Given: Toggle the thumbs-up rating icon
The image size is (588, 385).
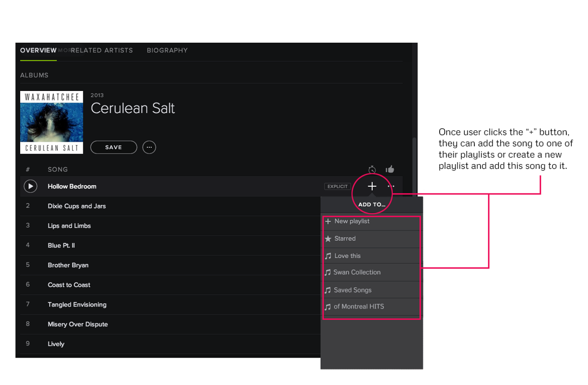Looking at the screenshot, I should 390,168.
